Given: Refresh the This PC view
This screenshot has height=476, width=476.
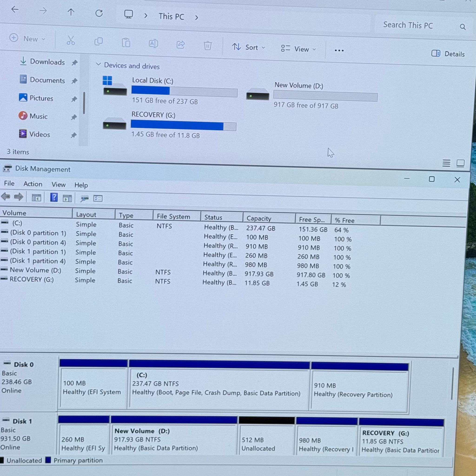Looking at the screenshot, I should (x=99, y=13).
